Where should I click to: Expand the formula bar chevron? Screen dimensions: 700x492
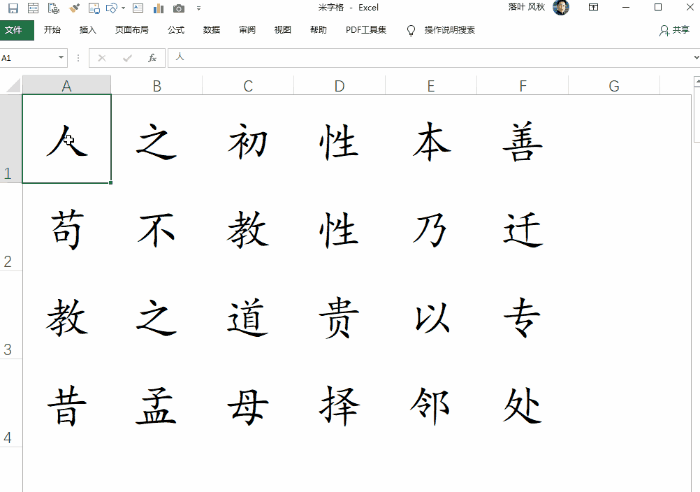coord(696,58)
